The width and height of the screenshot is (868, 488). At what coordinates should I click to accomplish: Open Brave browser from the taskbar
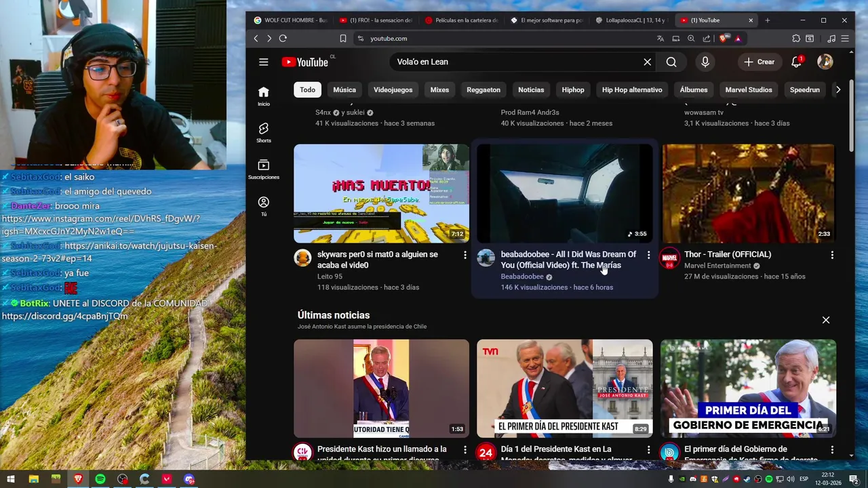pos(78,479)
